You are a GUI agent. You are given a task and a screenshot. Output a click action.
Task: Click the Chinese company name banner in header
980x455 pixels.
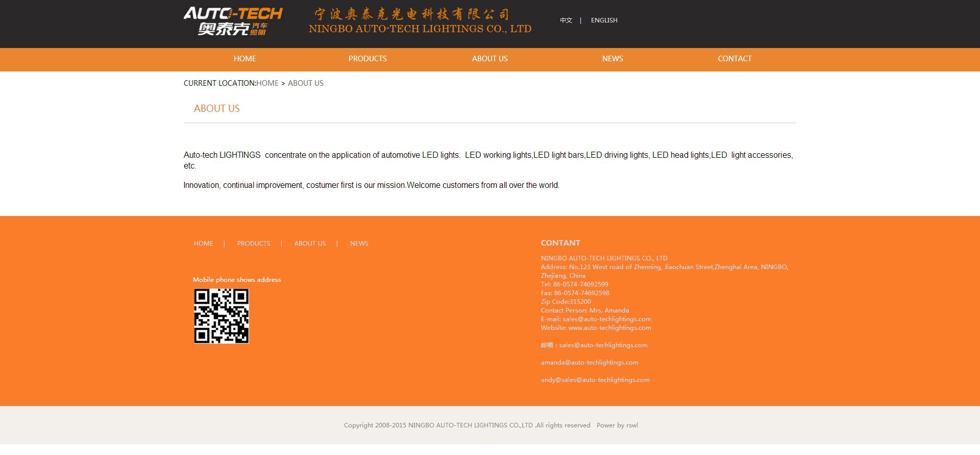pos(411,14)
